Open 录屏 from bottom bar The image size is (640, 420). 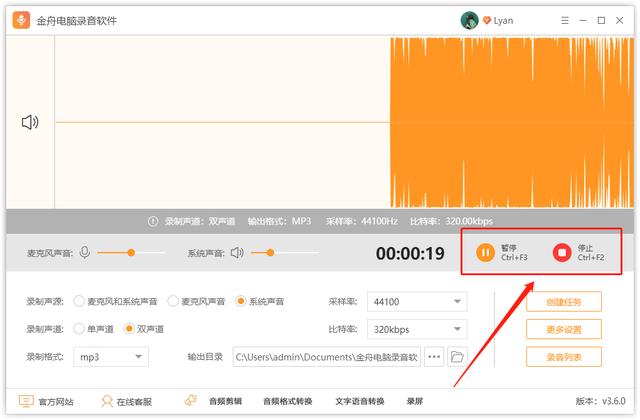click(x=414, y=401)
